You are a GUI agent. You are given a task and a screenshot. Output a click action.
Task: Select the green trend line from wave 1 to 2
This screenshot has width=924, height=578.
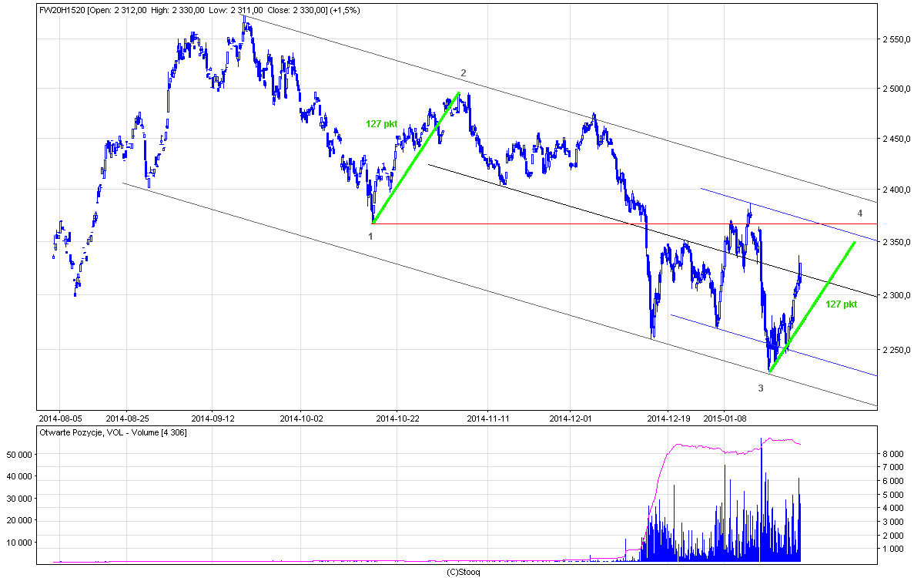click(x=416, y=158)
